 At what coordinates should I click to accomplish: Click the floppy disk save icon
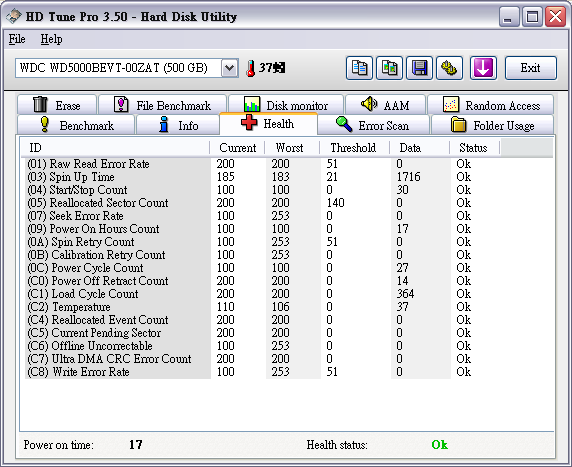419,68
